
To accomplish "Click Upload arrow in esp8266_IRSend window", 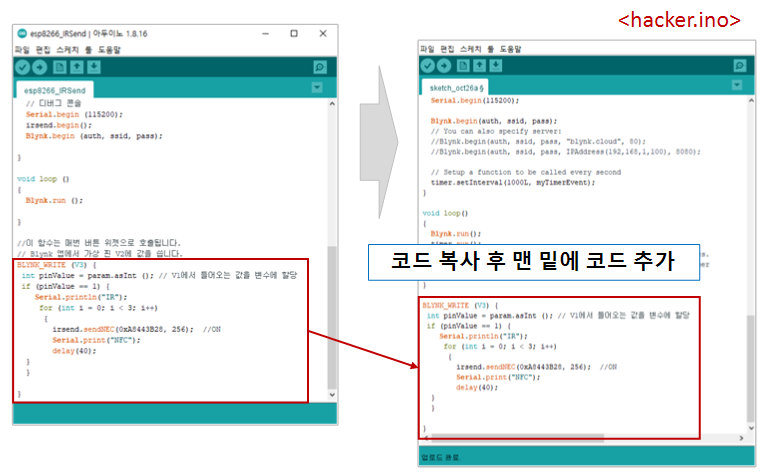I will coord(40,67).
